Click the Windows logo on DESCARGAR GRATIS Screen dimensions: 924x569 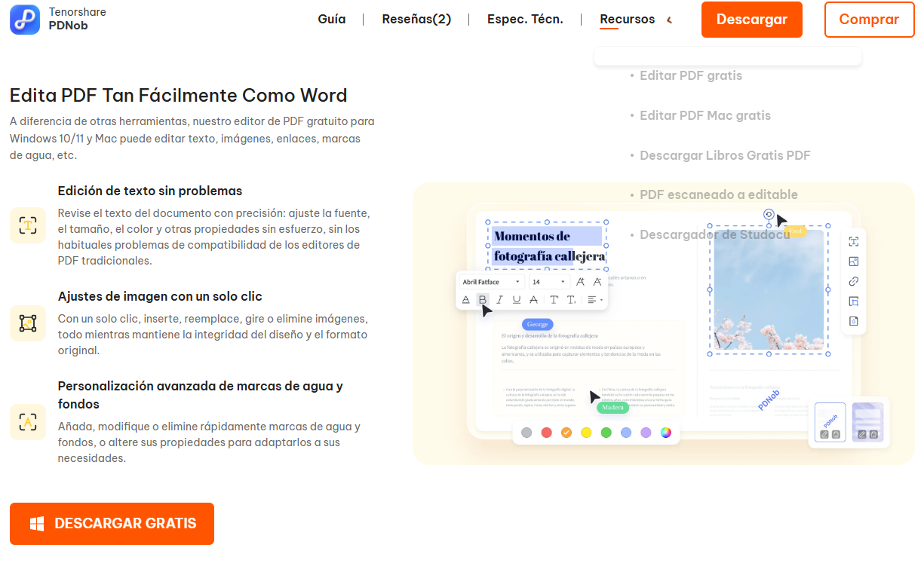[37, 524]
